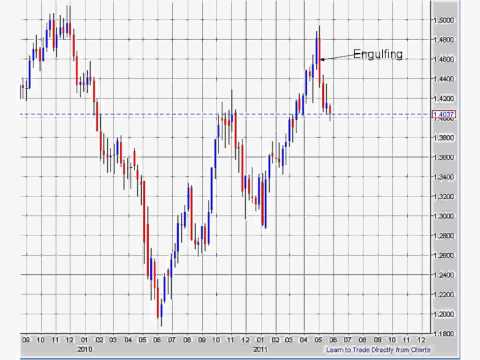Select the Engulfing annotation label
The width and height of the screenshot is (480, 360).
[x=378, y=54]
